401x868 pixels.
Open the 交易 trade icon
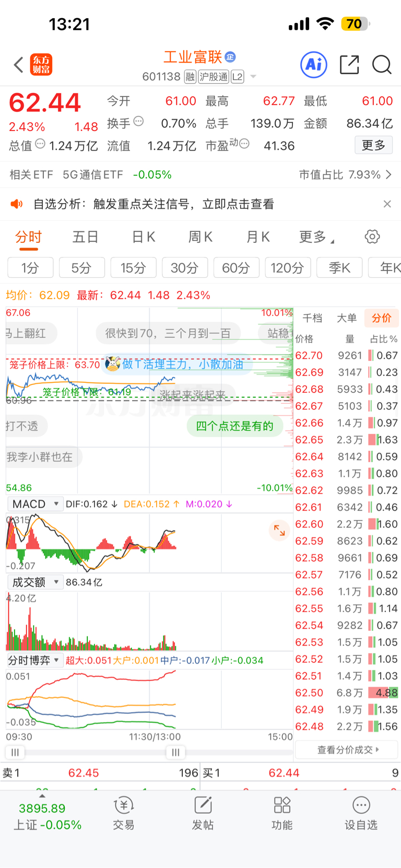pyautogui.click(x=124, y=814)
